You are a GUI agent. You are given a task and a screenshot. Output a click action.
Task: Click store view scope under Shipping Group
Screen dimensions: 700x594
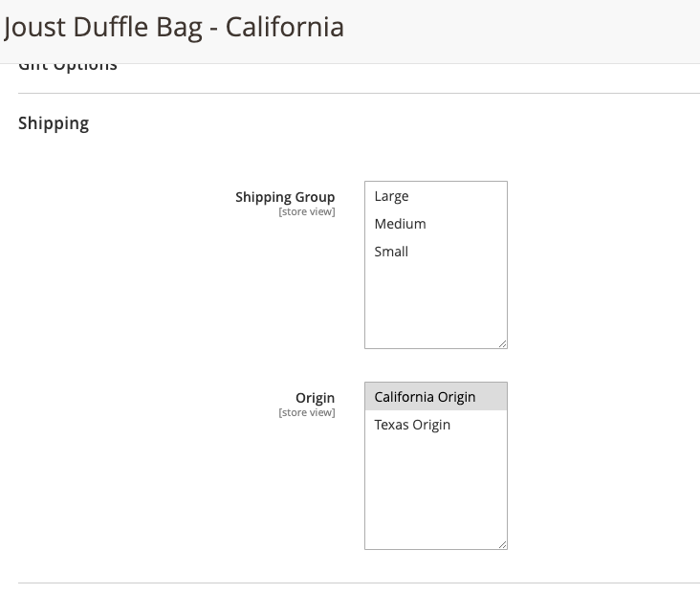click(306, 211)
